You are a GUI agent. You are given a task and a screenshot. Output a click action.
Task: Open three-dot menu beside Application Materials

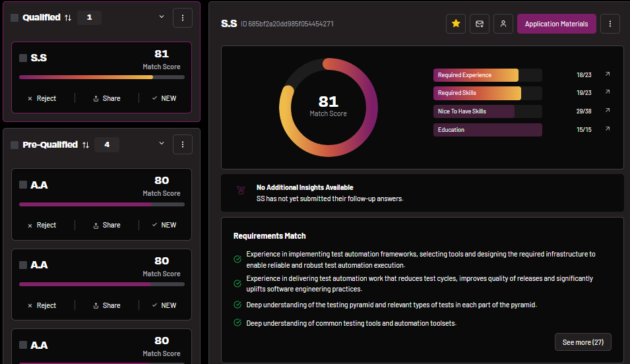(x=610, y=24)
